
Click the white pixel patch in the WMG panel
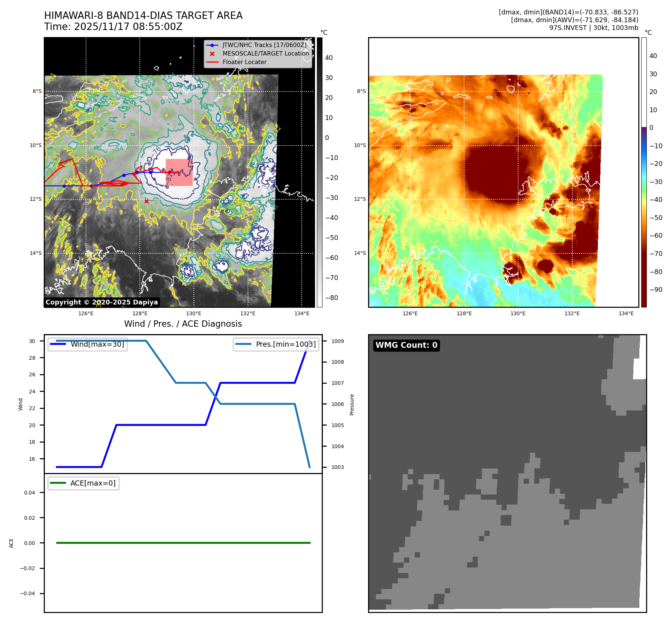pyautogui.click(x=639, y=369)
